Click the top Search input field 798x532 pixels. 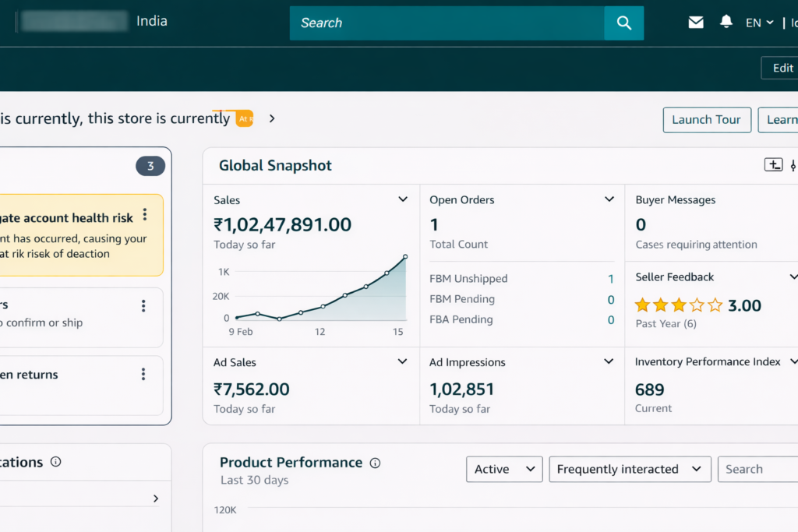pyautogui.click(x=447, y=23)
